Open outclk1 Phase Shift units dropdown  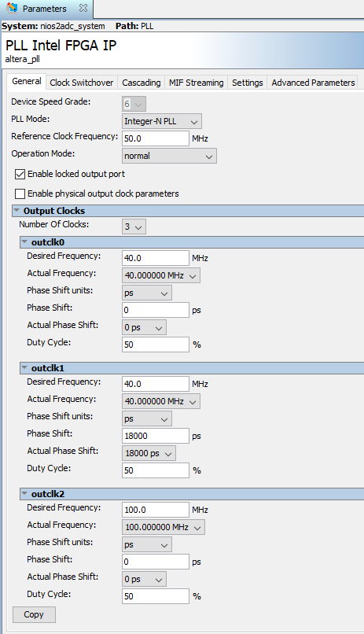click(x=147, y=419)
